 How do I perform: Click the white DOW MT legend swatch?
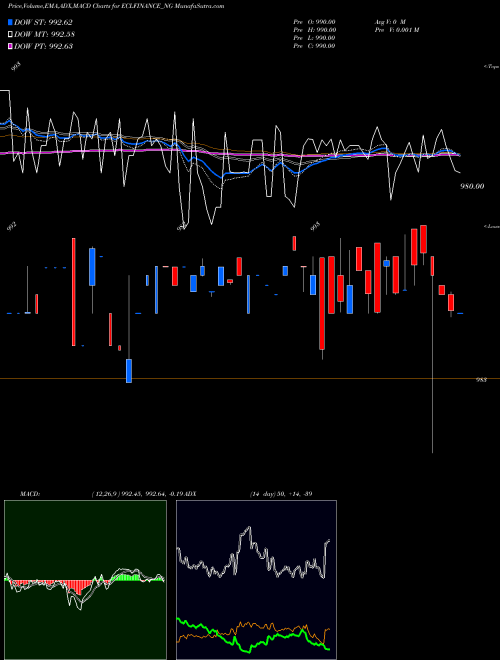pyautogui.click(x=10, y=34)
